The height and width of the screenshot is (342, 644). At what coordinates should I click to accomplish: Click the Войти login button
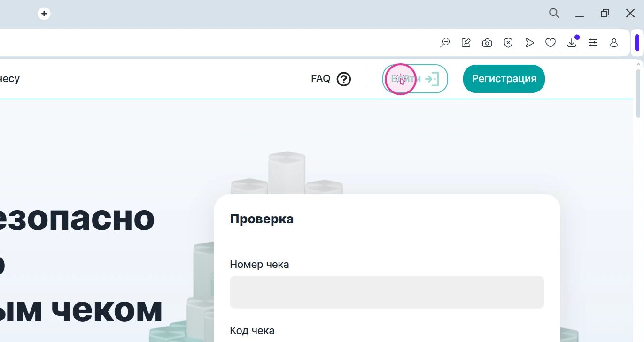[415, 79]
